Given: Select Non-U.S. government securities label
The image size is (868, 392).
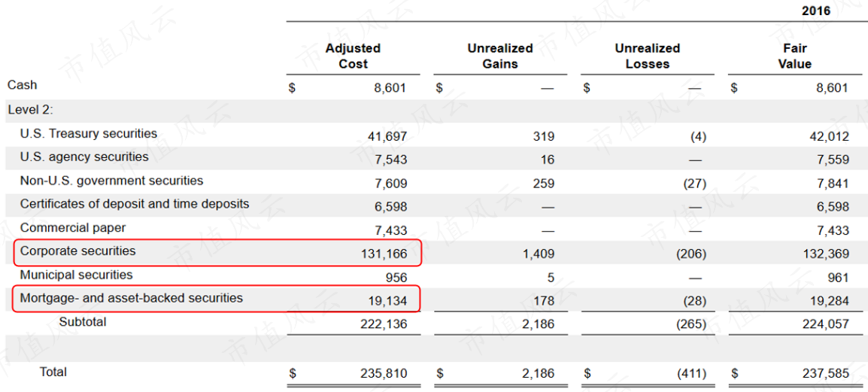Looking at the screenshot, I should pyautogui.click(x=111, y=181).
